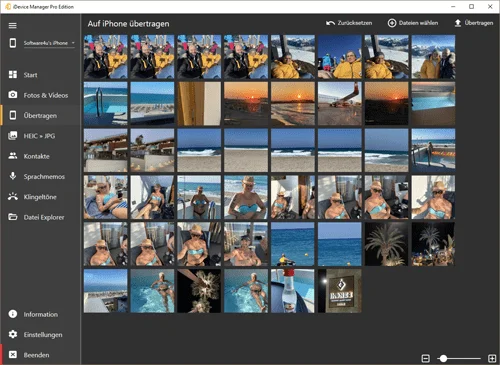Select the large palm tree at night photo
This screenshot has width=500, height=365.
tap(386, 244)
